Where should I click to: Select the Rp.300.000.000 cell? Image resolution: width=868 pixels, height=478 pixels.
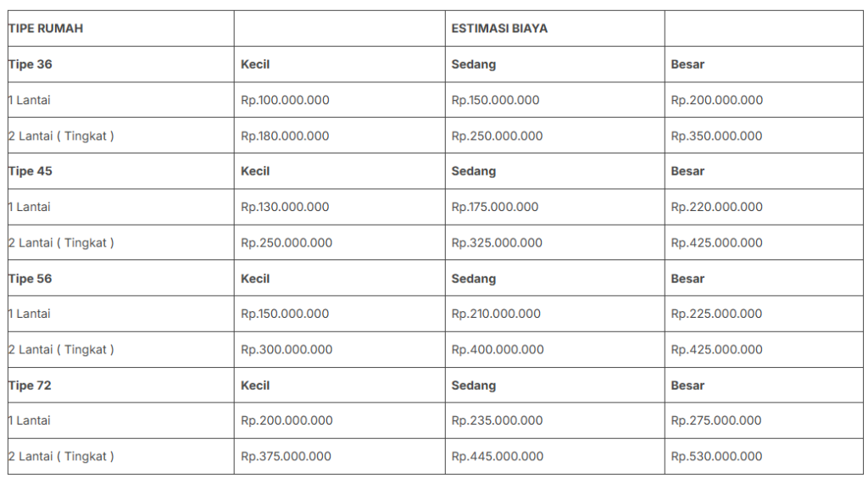click(287, 349)
